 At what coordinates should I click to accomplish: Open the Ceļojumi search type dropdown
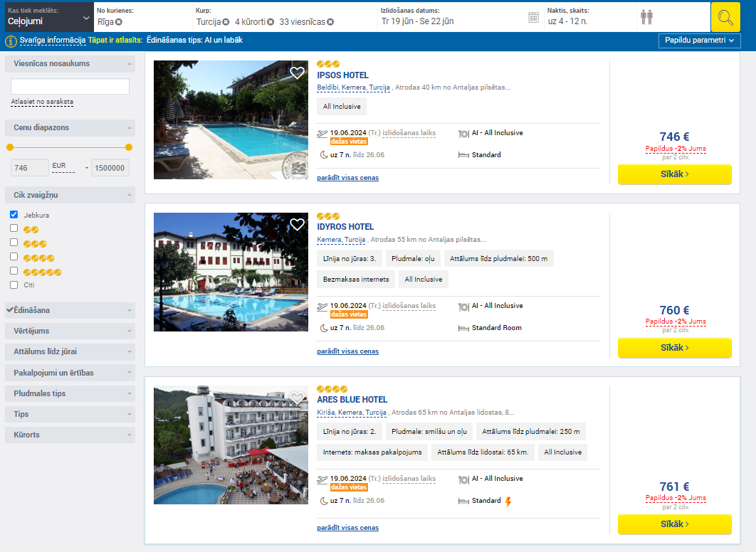click(47, 17)
